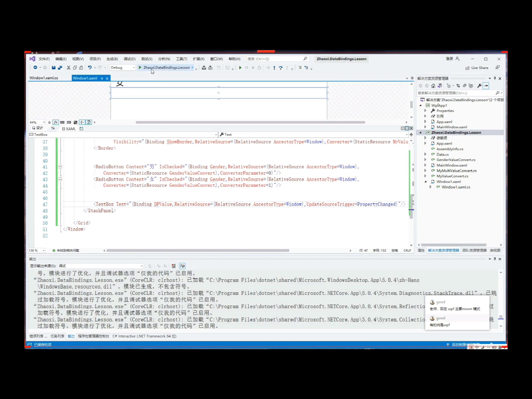Screen dimensions: 532x399
Task: Open the Debug configuration dropdown
Action: (123, 67)
